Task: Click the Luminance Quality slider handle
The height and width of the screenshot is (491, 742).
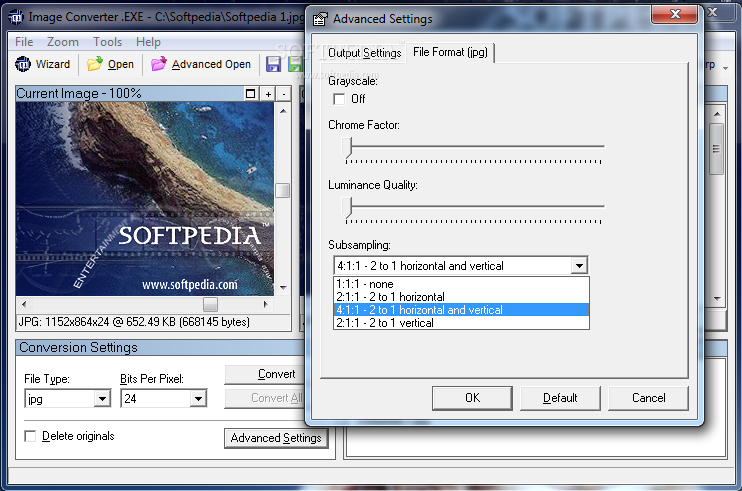Action: [x=347, y=208]
